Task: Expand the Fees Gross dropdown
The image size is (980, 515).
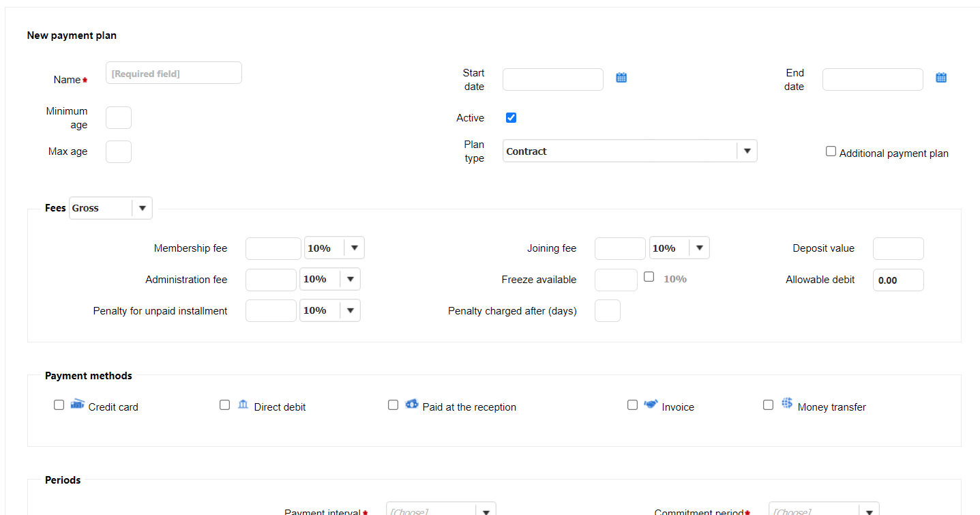Action: 142,209
